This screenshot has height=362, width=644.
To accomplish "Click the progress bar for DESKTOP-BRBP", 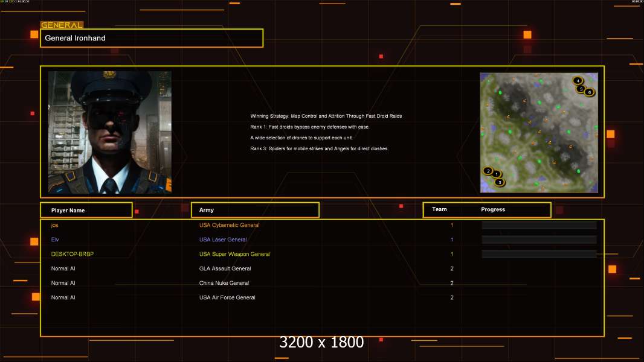I will (x=539, y=254).
